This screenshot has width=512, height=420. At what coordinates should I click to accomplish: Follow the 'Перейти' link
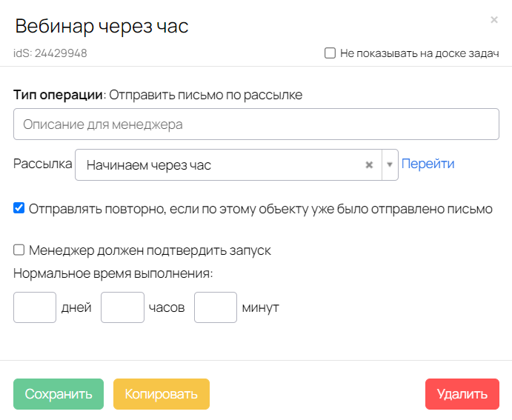pos(428,164)
